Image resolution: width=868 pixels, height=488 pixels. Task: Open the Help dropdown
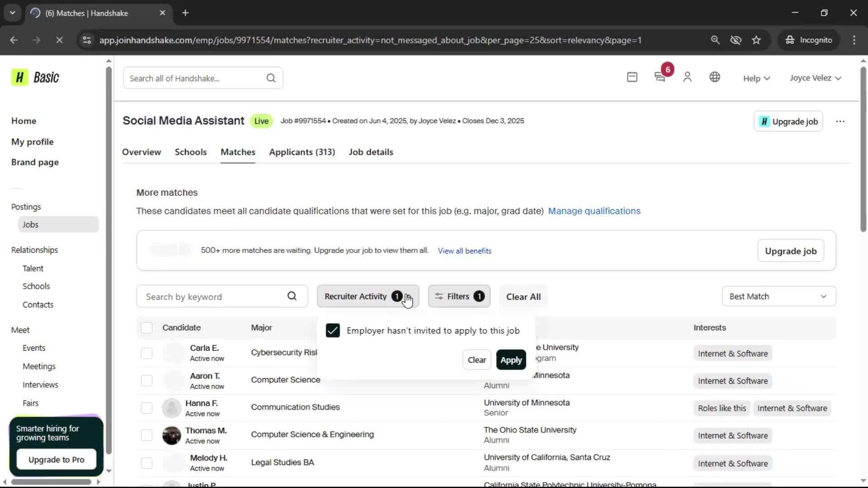pos(756,78)
